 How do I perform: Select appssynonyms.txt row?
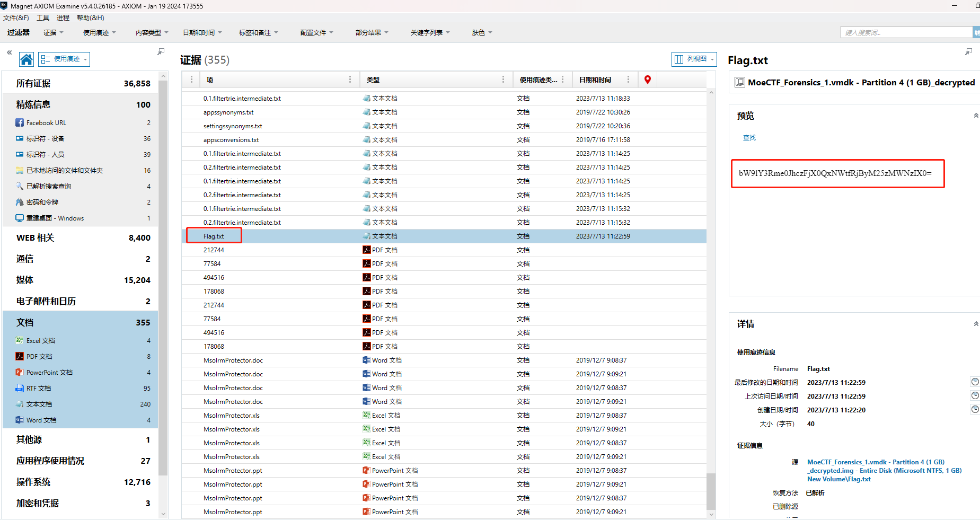tap(444, 112)
